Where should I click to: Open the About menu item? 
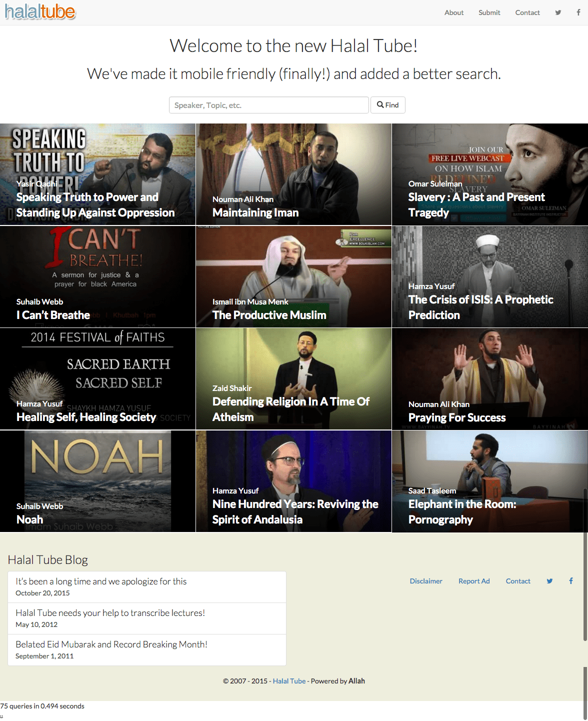coord(454,12)
